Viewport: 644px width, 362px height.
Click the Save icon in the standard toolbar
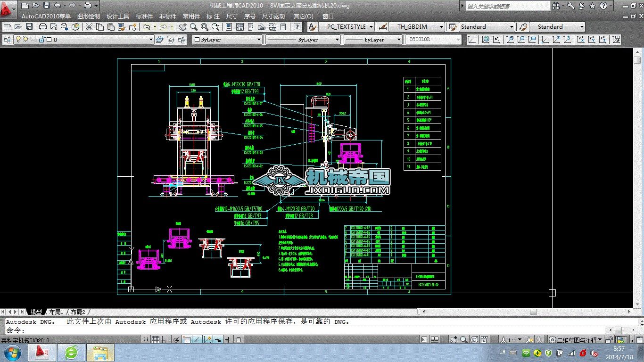[x=29, y=27]
